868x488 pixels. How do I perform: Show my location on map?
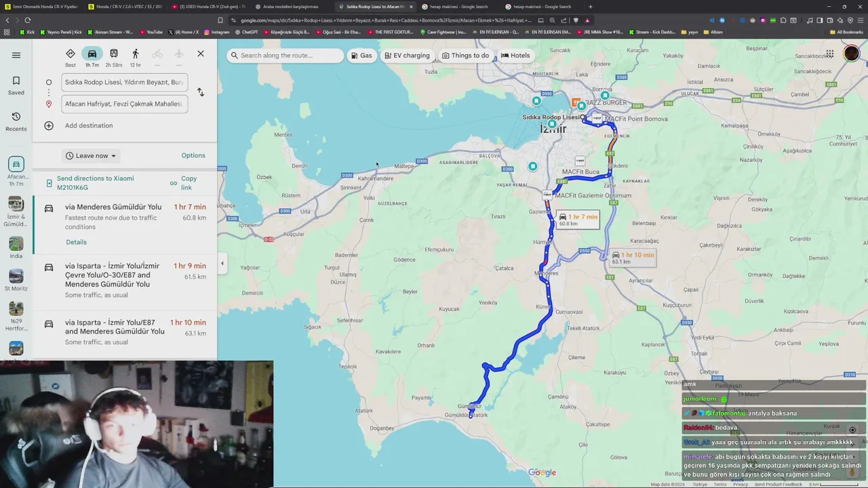(852, 430)
